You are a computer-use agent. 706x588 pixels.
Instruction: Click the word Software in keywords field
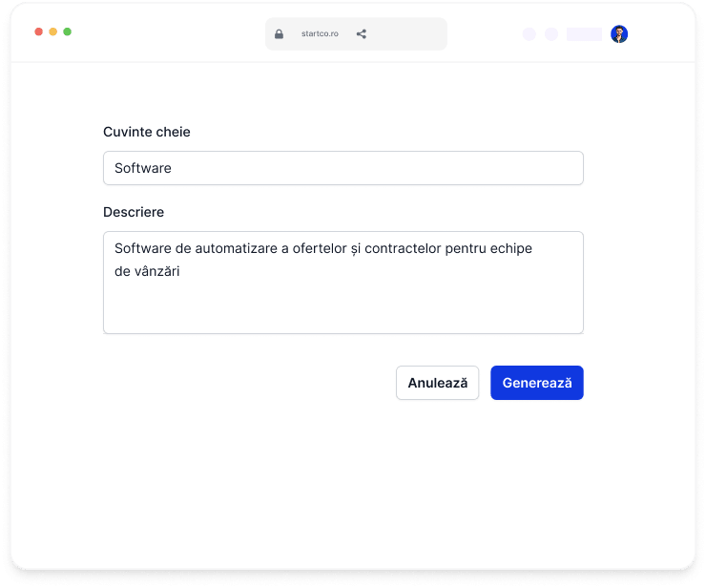143,168
